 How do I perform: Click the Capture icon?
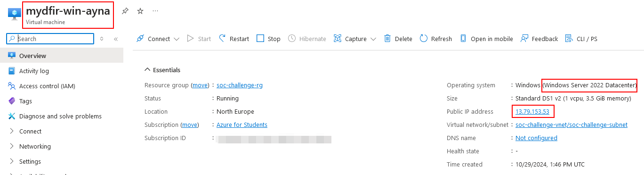click(x=337, y=39)
